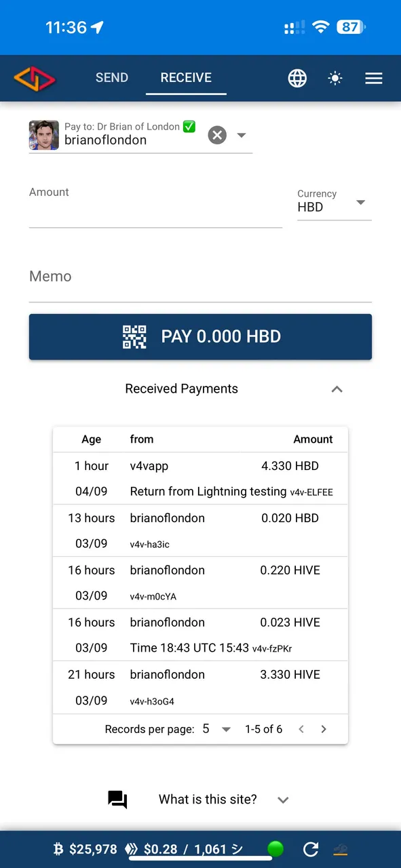
Task: Click the Hive logo icon in footer
Action: tap(130, 849)
